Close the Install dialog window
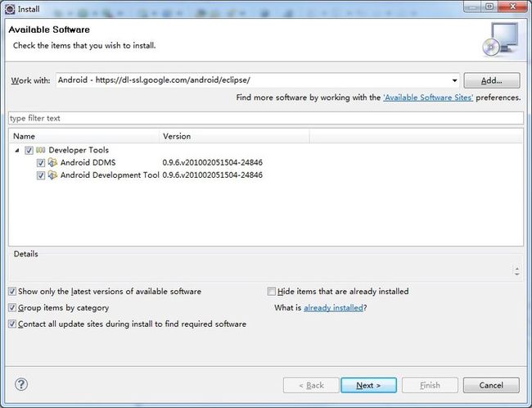Viewport: 532px width, 408px height. (x=512, y=6)
